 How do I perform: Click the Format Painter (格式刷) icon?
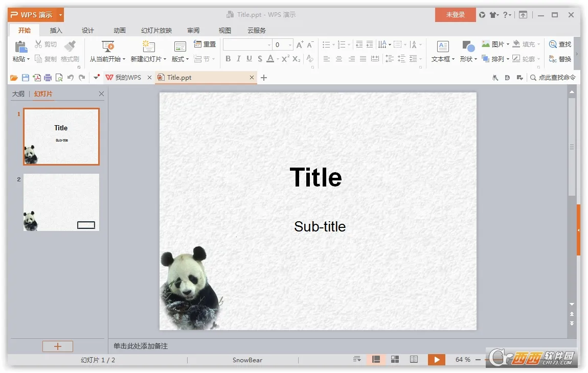[70, 46]
